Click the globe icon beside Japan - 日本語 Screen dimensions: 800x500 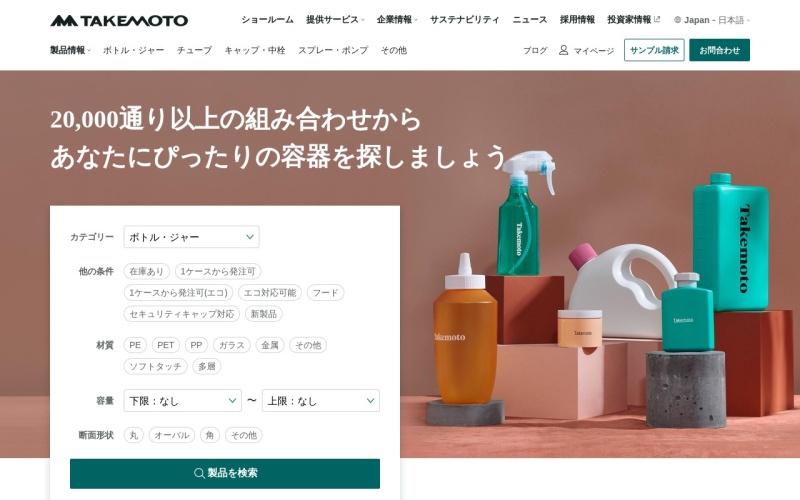click(x=678, y=20)
